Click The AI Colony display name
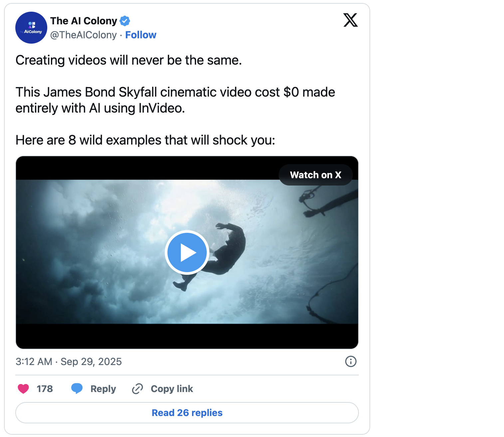Viewport: 504px width, 437px height. 84,21
